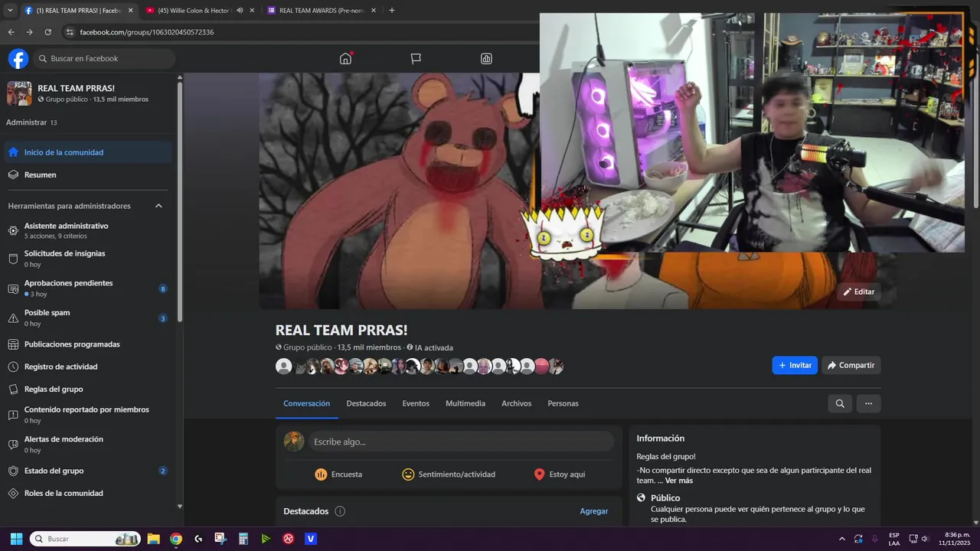The image size is (980, 551).
Task: Click the Escribe algo post field
Action: click(x=462, y=442)
